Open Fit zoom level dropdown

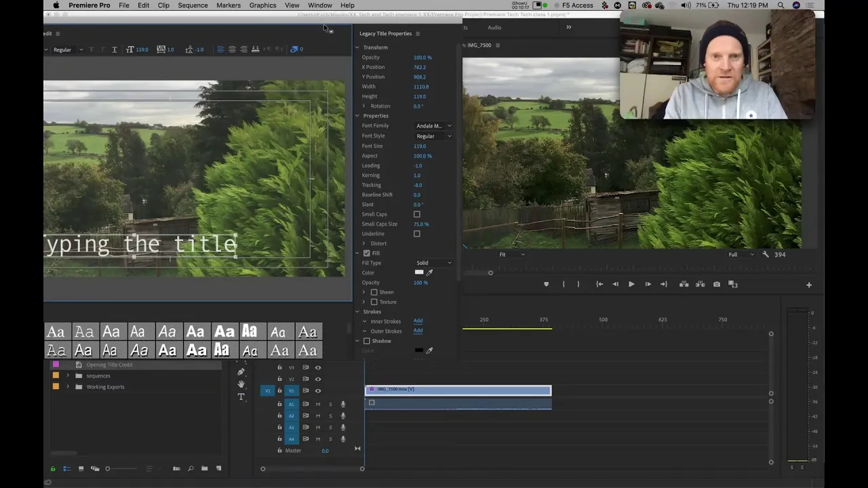(512, 255)
